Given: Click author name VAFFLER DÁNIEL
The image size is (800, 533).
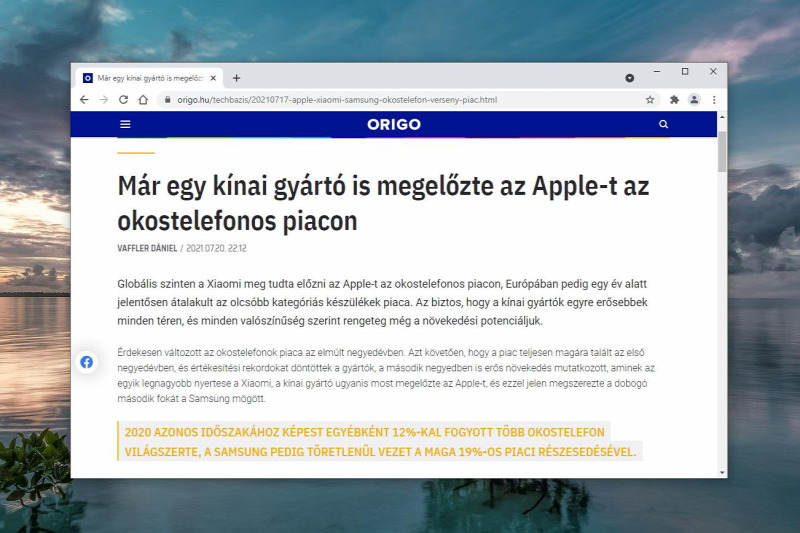Looking at the screenshot, I should point(147,248).
